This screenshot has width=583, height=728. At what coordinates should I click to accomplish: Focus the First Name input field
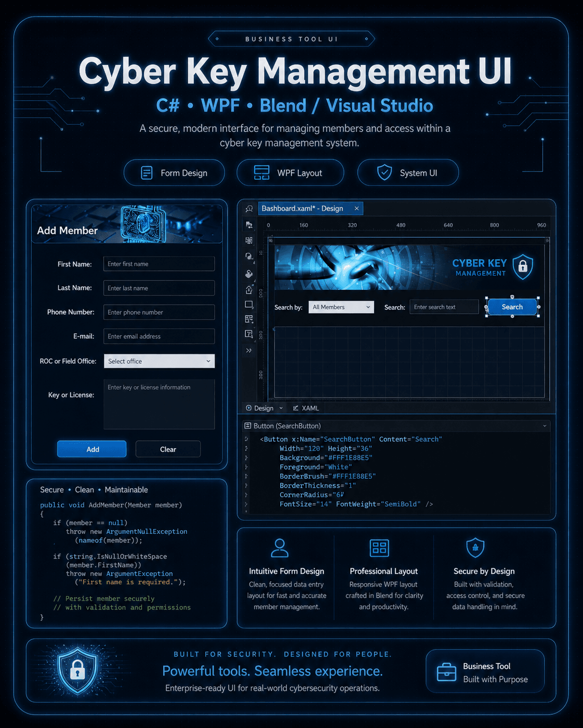coord(159,264)
